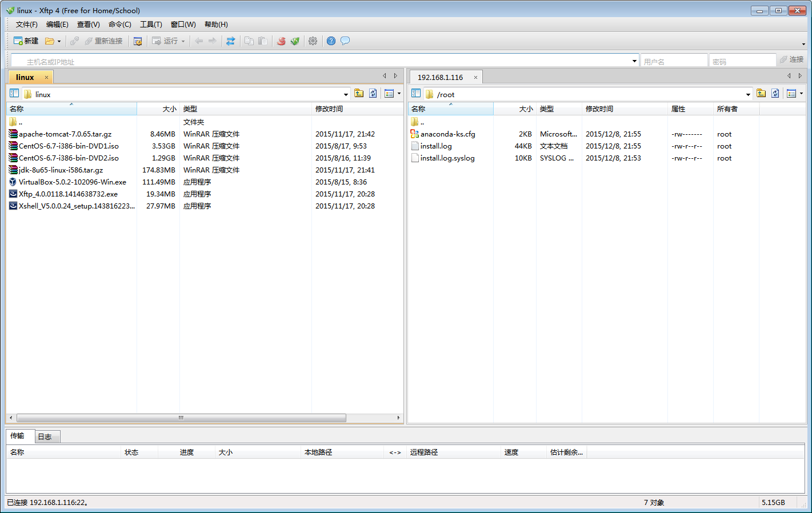
Task: Select install.log in the remote pane
Action: [436, 146]
